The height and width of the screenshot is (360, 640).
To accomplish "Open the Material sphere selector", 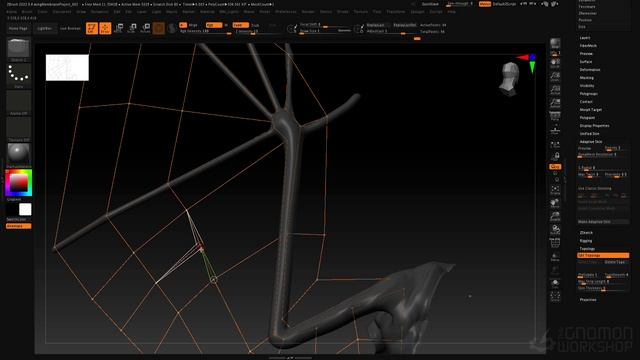I will pos(18,154).
